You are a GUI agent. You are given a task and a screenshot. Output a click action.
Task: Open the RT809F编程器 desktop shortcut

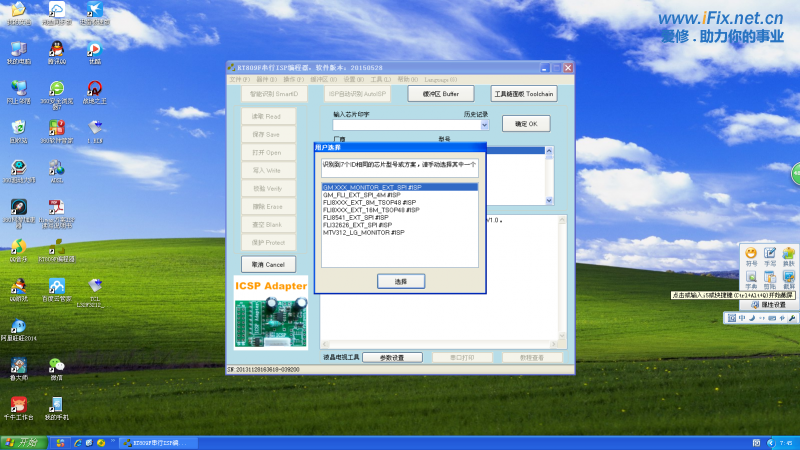[57, 251]
